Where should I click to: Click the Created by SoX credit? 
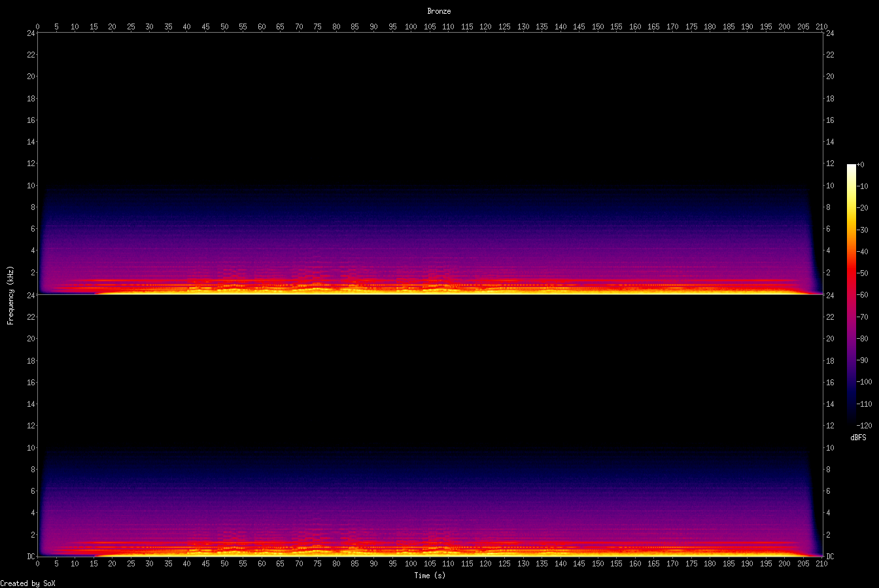pyautogui.click(x=27, y=583)
